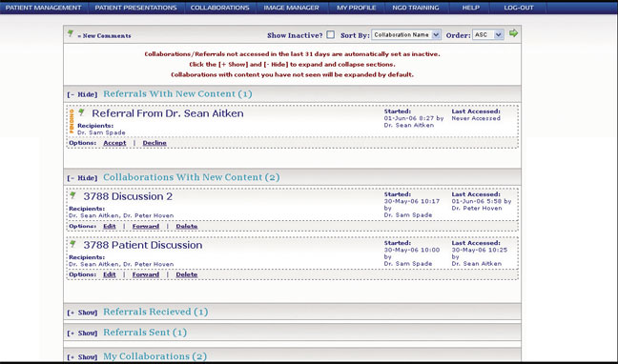Expand the Referrals Recieved section

click(x=82, y=313)
